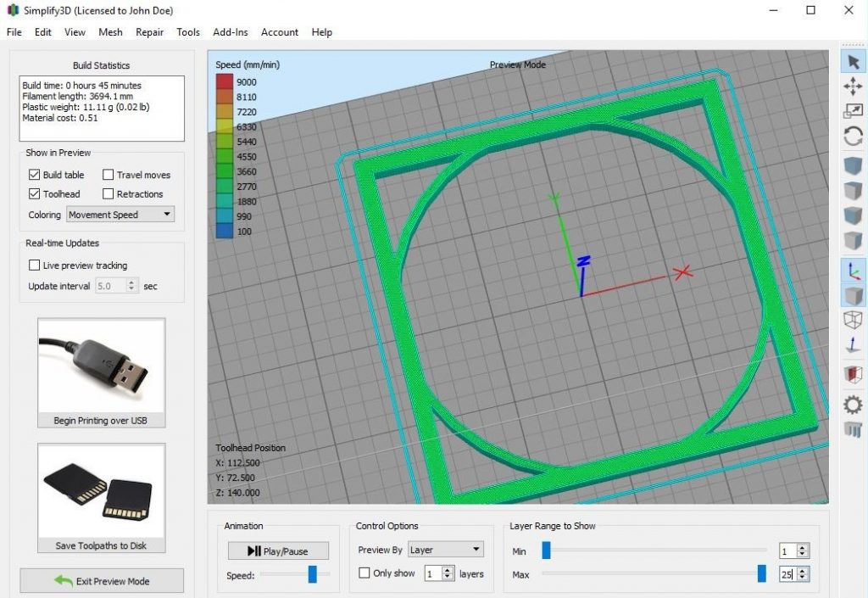Click Begin Printing over USB
This screenshot has height=598, width=868.
pos(101,422)
